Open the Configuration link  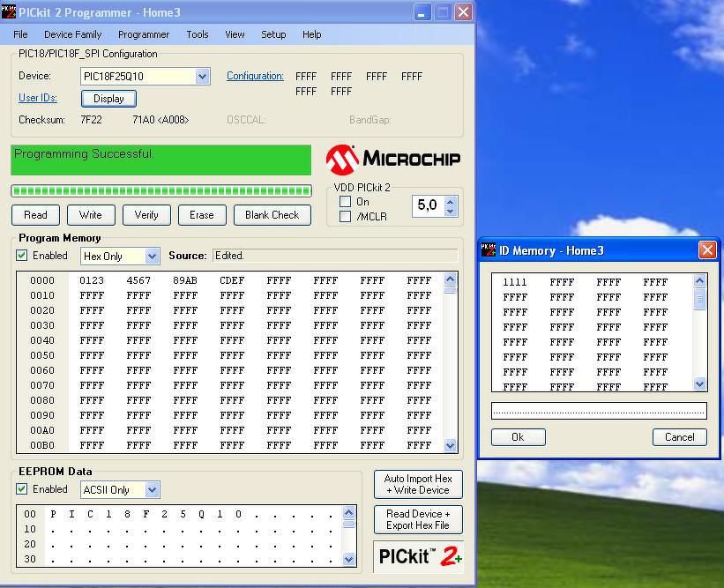click(255, 76)
